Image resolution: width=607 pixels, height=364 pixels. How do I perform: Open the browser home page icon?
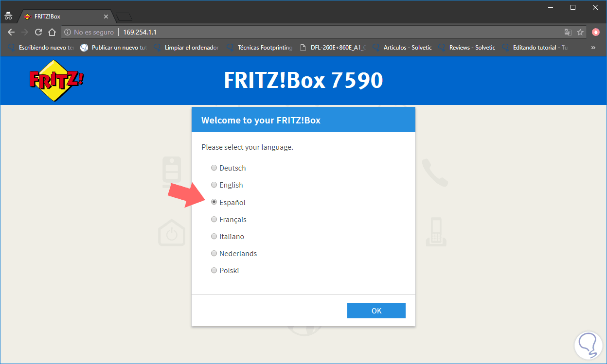(52, 32)
